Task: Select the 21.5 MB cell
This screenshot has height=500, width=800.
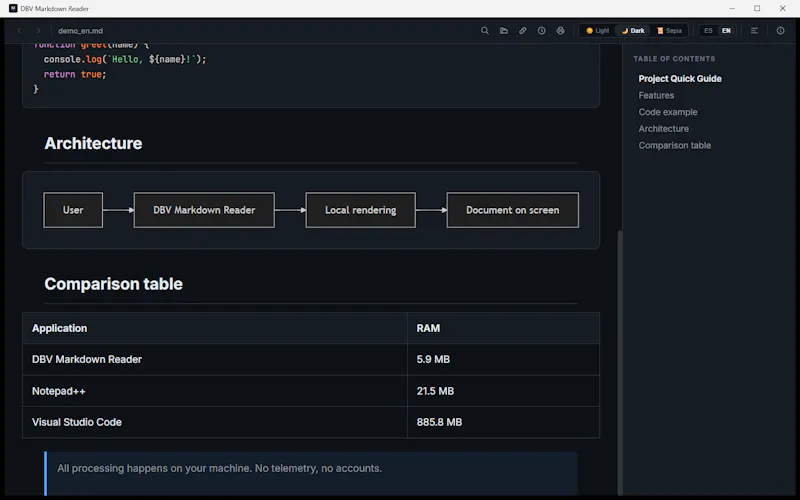Action: (503, 391)
